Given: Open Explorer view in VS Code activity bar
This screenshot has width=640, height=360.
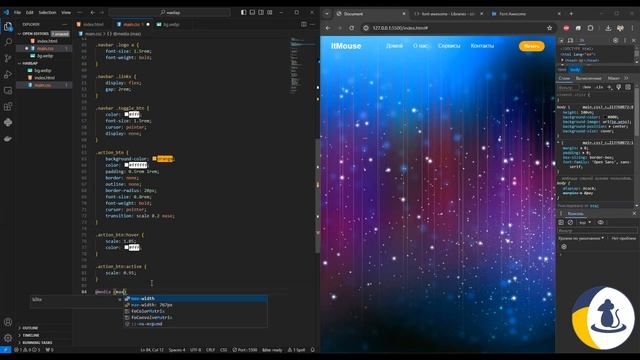Looking at the screenshot, I should pos(8,27).
